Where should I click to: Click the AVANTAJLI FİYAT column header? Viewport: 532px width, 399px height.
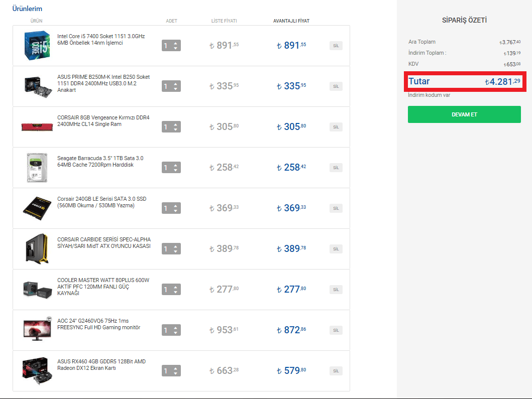tap(291, 21)
